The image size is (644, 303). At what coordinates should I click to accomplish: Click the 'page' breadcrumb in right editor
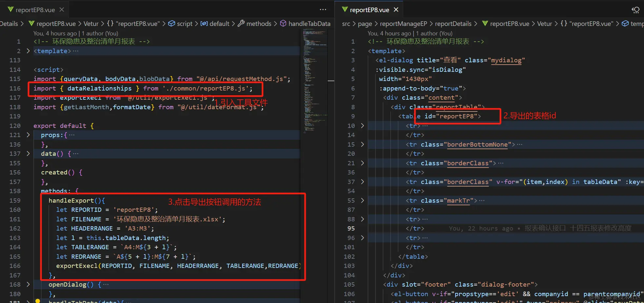pos(365,24)
